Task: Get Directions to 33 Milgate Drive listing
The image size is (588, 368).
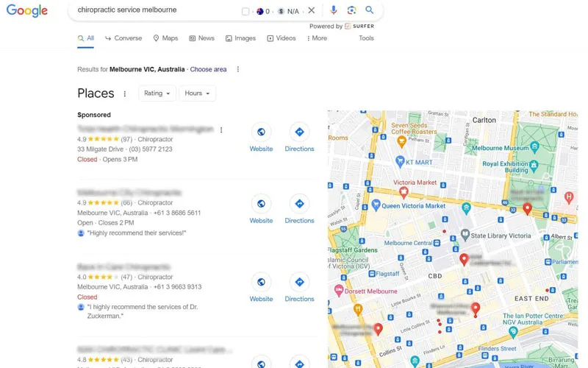Action: tap(299, 138)
